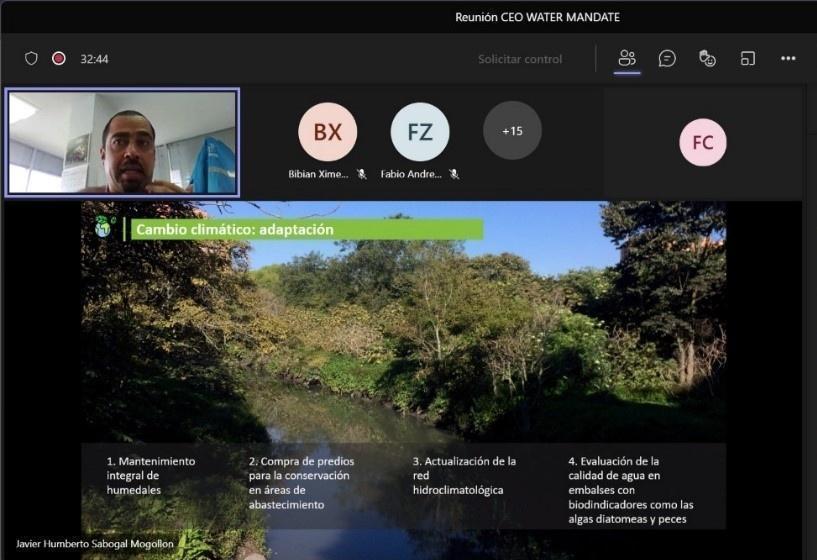Image resolution: width=817 pixels, height=560 pixels.
Task: Click the presenter's video thumbnail
Action: click(x=122, y=142)
